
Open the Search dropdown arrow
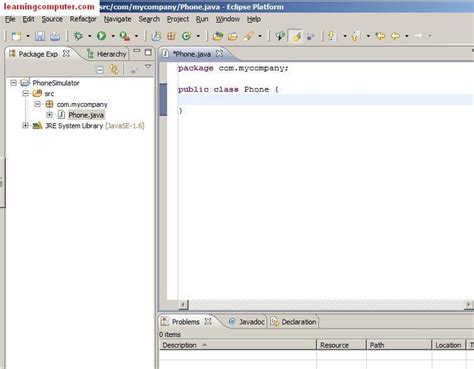click(260, 36)
